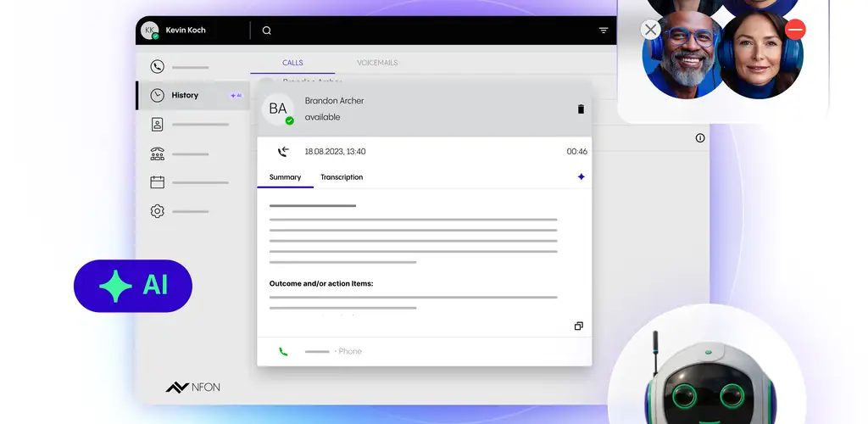This screenshot has height=424, width=868.
Task: Open the settings gear icon
Action: [157, 211]
